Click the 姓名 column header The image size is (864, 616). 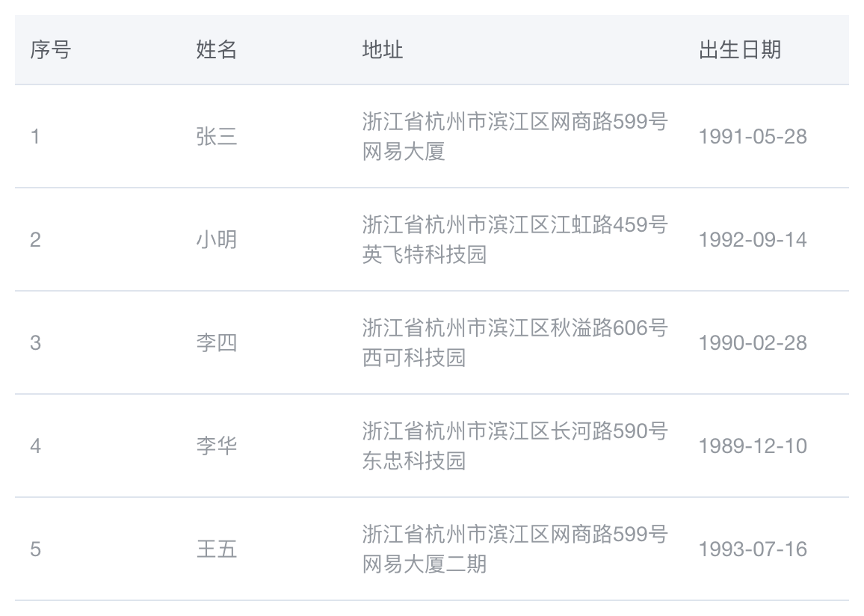pyautogui.click(x=217, y=50)
